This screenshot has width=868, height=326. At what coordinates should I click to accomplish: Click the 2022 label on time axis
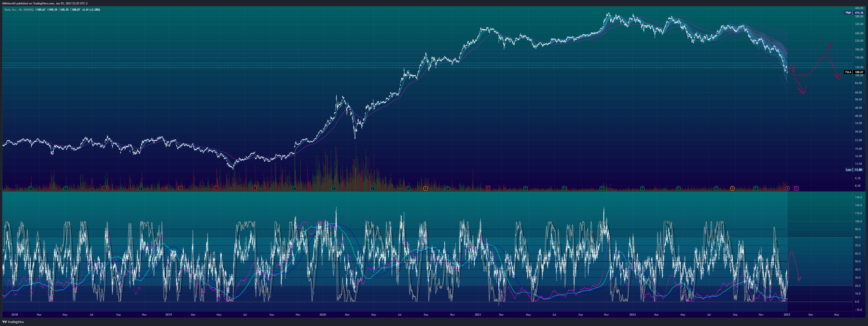click(632, 314)
